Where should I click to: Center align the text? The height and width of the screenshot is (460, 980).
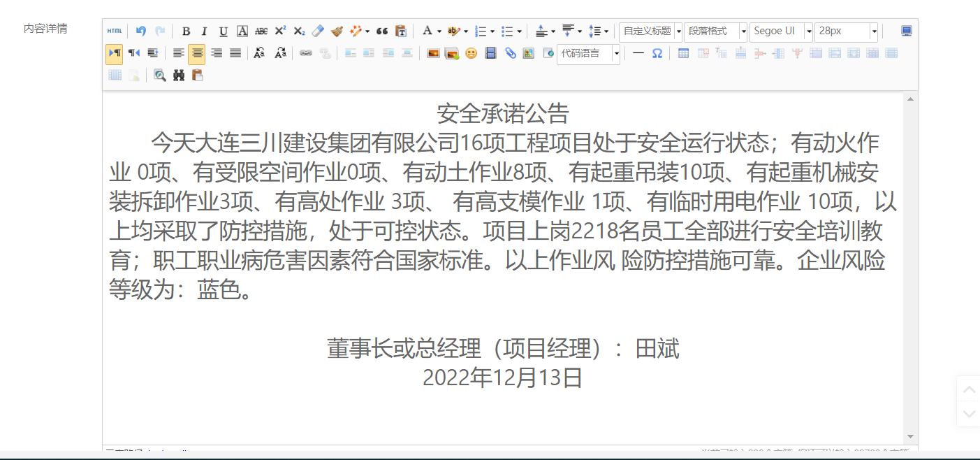(197, 53)
